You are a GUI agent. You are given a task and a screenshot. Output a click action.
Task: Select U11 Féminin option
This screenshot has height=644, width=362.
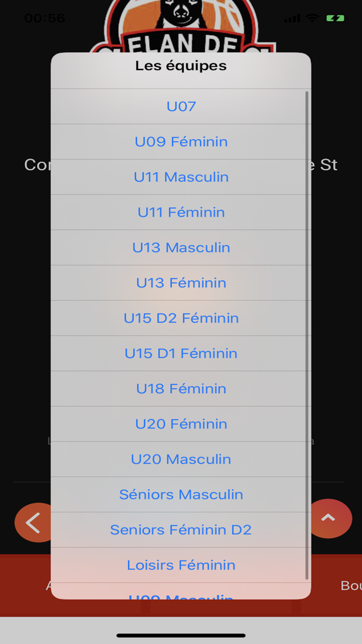point(181,212)
